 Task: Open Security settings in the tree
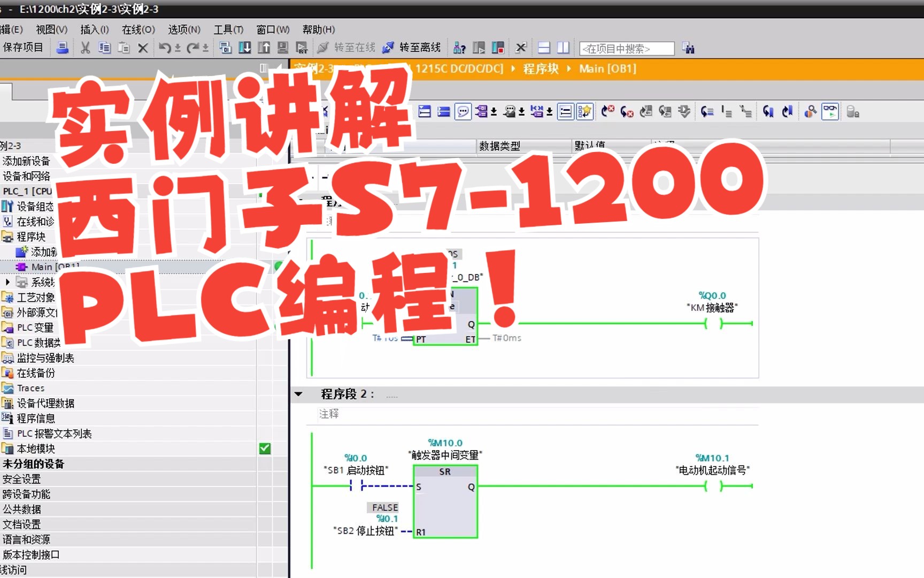pyautogui.click(x=22, y=479)
